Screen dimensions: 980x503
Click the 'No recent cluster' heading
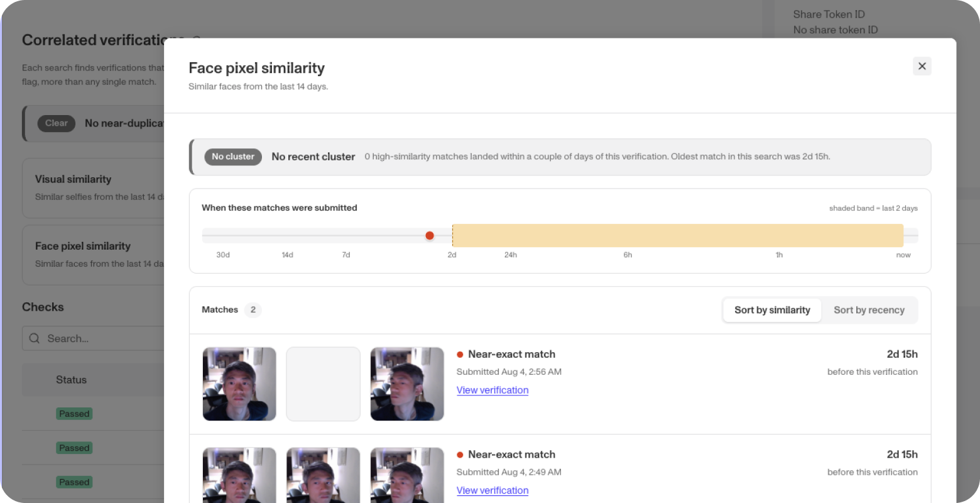[313, 157]
